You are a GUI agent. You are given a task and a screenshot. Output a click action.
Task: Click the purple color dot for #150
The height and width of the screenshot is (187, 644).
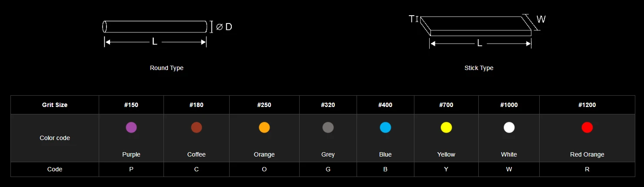click(x=131, y=127)
